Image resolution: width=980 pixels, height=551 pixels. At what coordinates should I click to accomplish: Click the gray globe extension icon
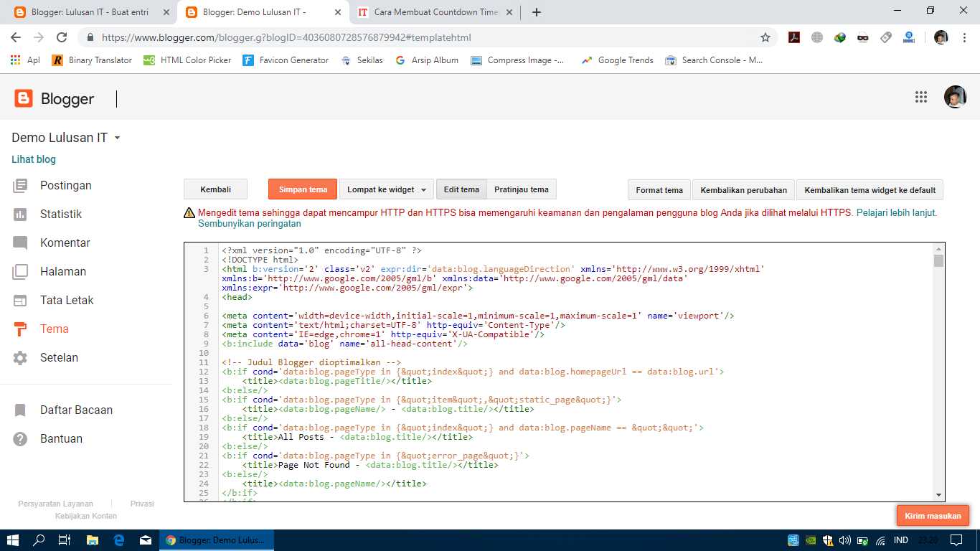pos(817,37)
